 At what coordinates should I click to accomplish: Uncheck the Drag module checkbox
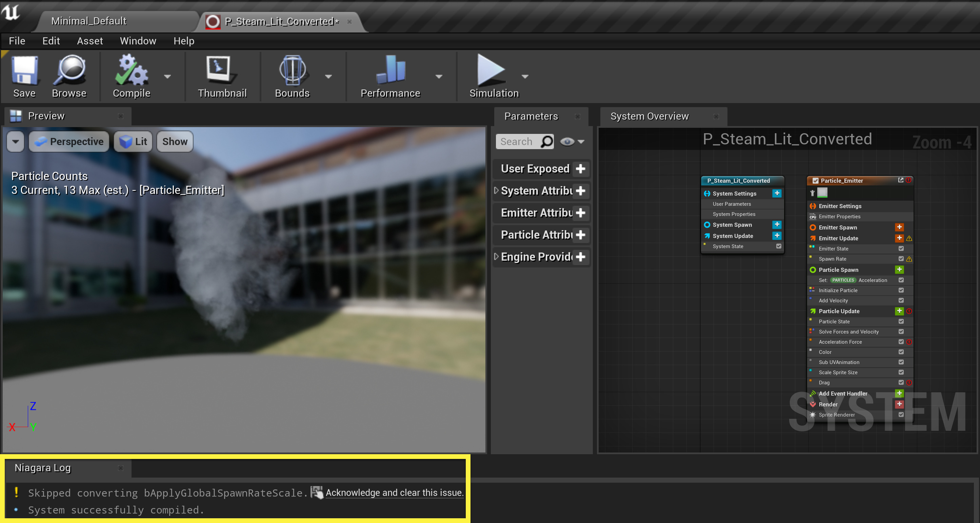(901, 383)
